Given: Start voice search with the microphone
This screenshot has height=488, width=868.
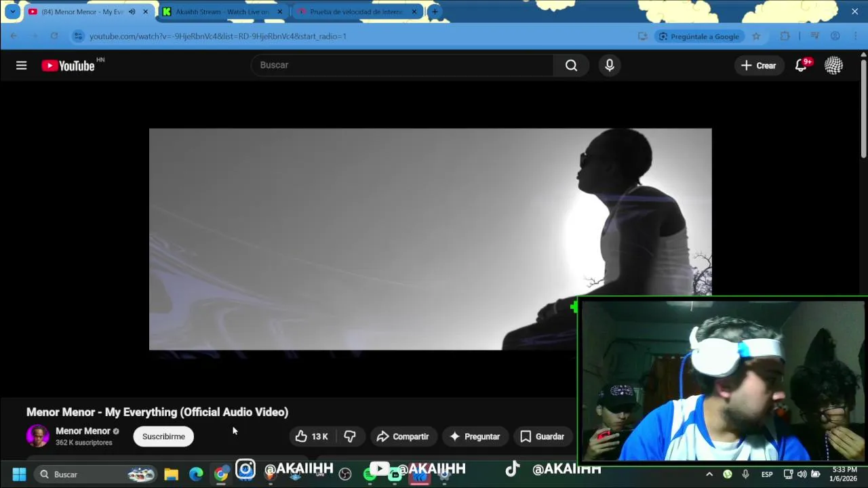Looking at the screenshot, I should pos(610,65).
